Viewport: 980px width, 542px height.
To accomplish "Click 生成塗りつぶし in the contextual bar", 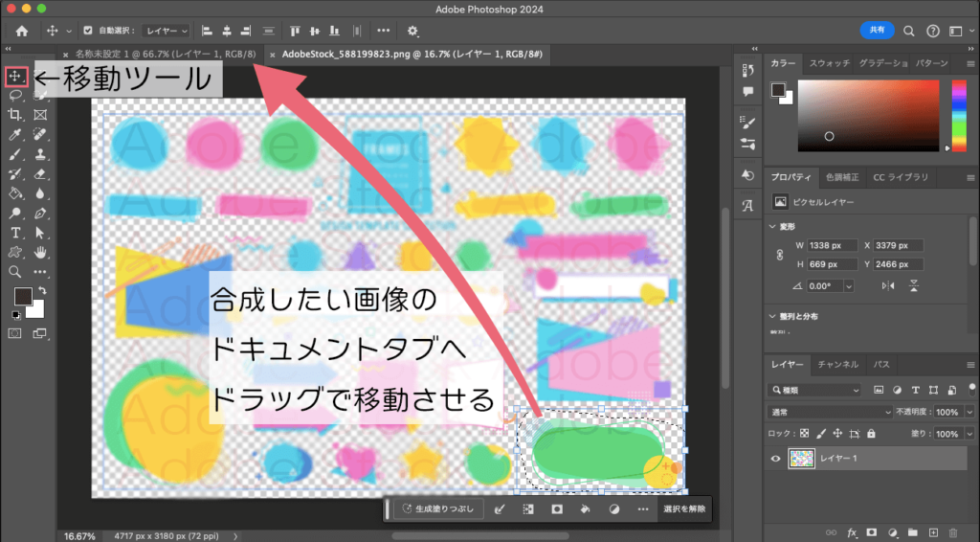I will tap(437, 508).
